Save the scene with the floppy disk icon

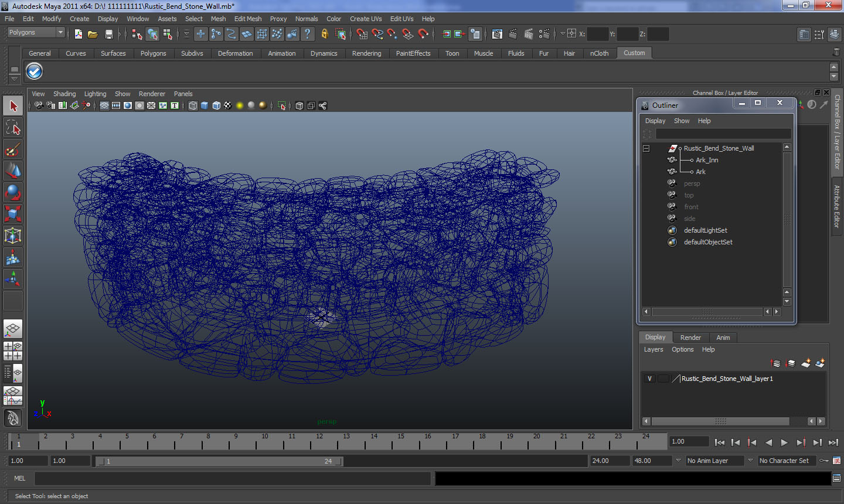tap(108, 34)
